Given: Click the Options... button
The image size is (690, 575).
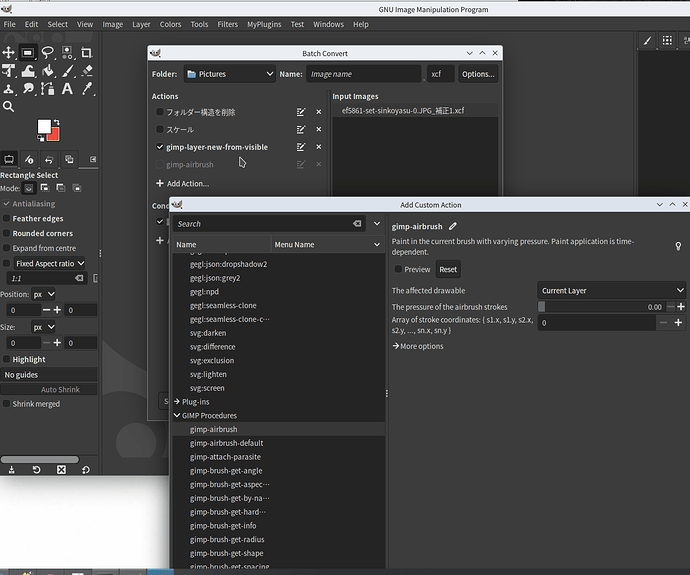Looking at the screenshot, I should pos(477,74).
